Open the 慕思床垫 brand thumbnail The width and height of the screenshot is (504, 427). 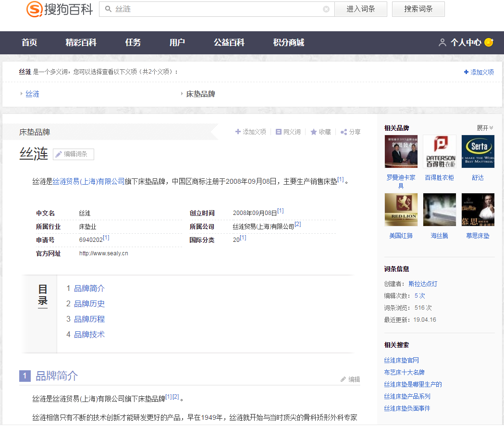tap(478, 210)
